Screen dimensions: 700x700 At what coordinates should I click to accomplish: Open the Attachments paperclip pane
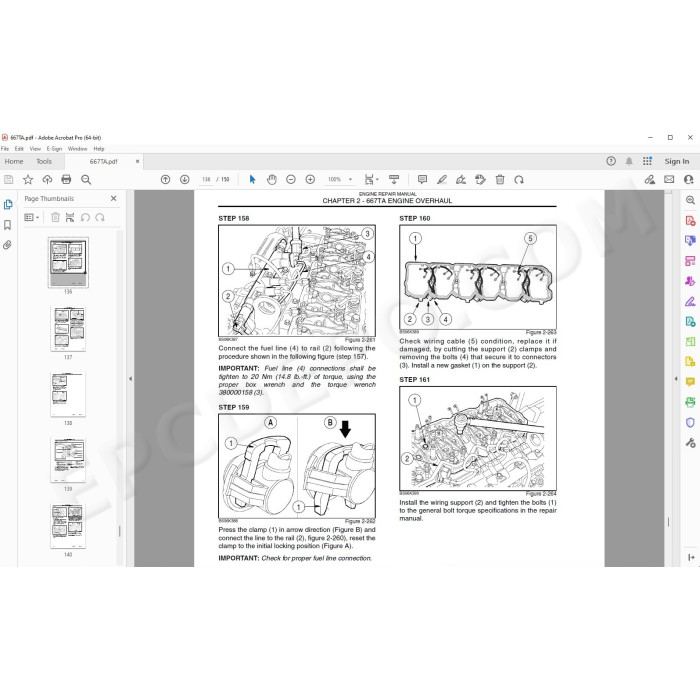8,245
